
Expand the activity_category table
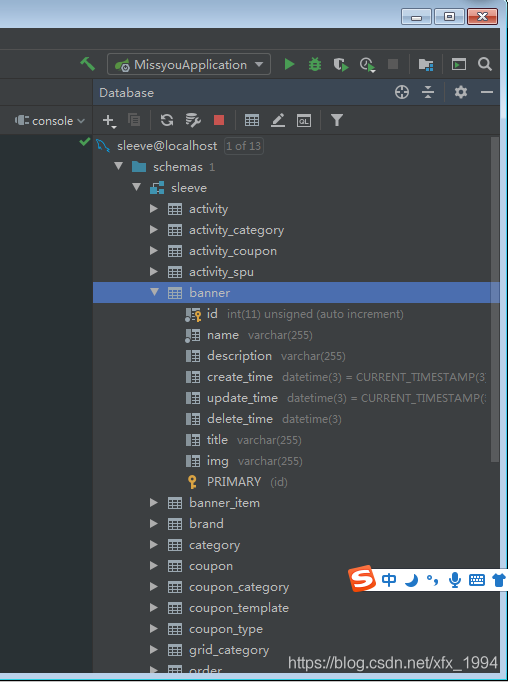coord(154,229)
